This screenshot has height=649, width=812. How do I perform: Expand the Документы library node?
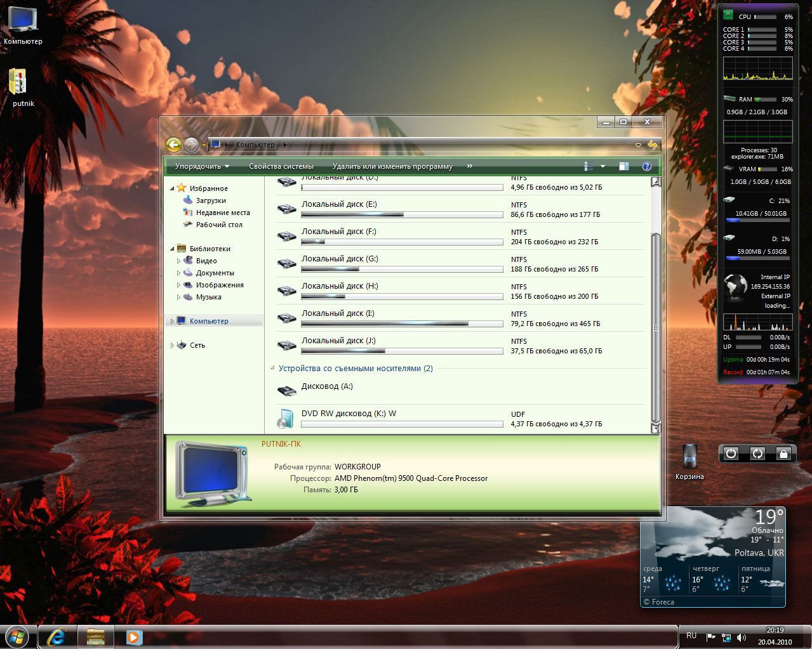point(178,273)
